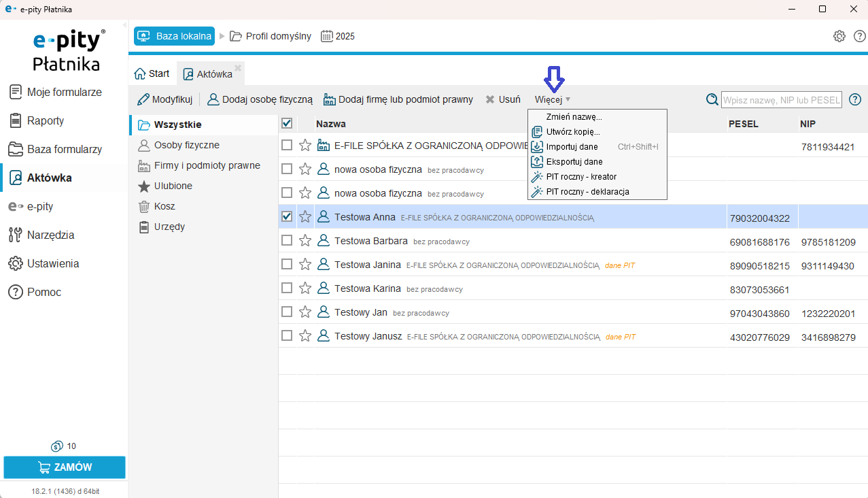This screenshot has height=498, width=868.
Task: Collapse the Więcej dropdown menu
Action: click(x=553, y=100)
